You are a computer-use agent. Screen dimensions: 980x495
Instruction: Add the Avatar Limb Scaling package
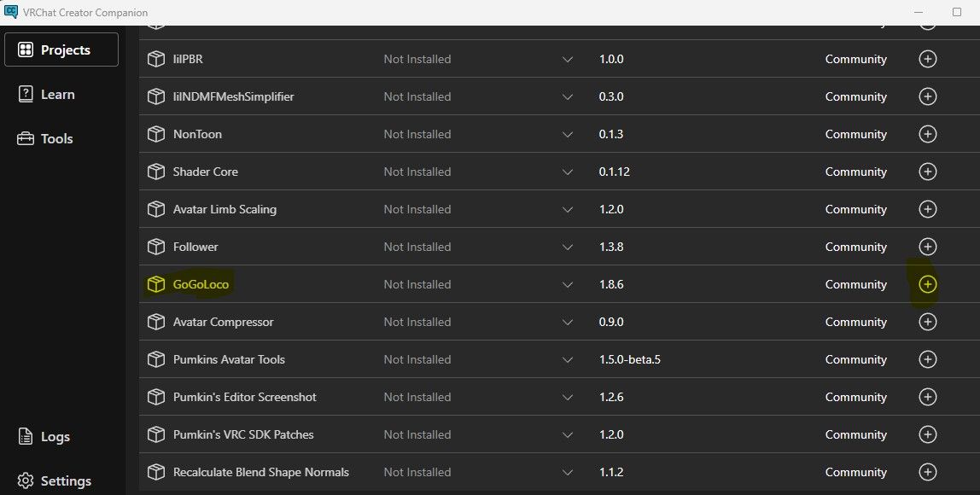[x=927, y=209]
